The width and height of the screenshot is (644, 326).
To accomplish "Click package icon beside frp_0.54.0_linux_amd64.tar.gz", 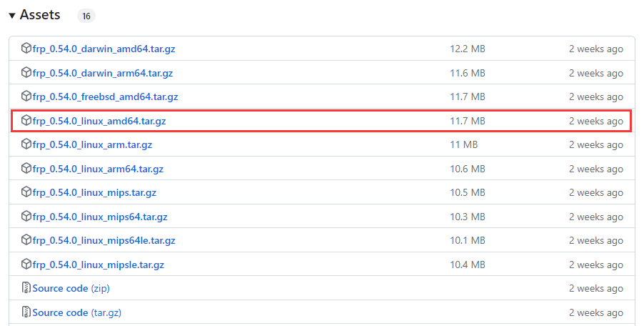I will pyautogui.click(x=26, y=121).
